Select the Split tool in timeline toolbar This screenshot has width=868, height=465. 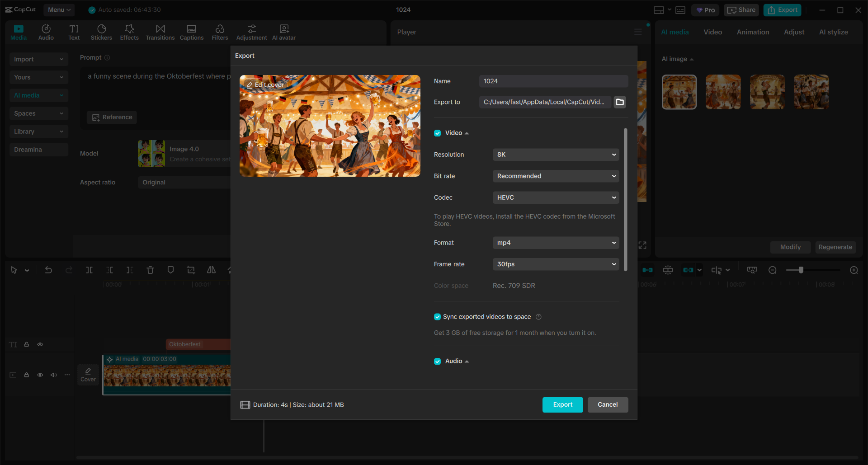coord(89,270)
